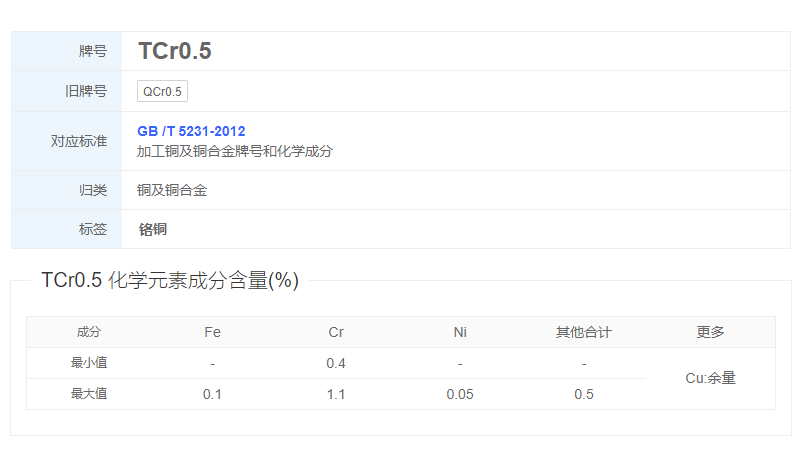Click the 加工铜及铜合金牌号和化学成分 description
This screenshot has width=800, height=450.
tap(235, 151)
